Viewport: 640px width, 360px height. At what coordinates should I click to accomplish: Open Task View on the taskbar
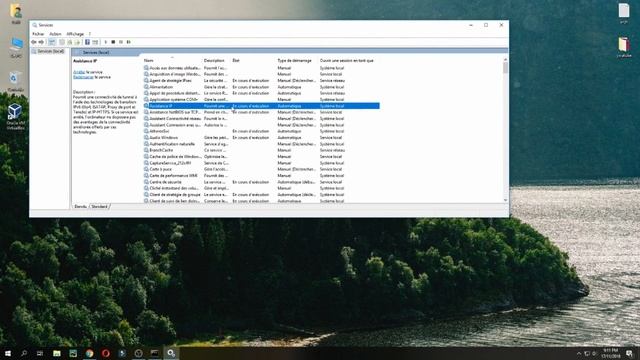coord(40,353)
